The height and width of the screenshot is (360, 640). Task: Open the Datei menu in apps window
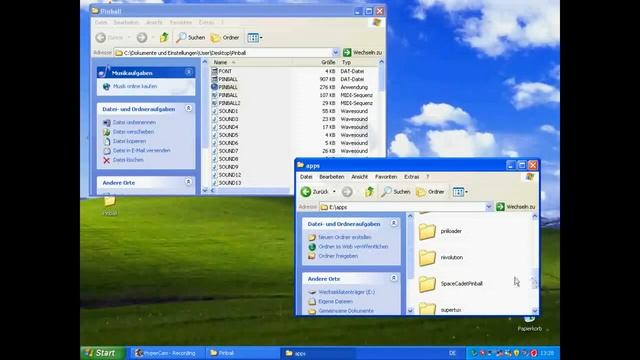(x=306, y=177)
